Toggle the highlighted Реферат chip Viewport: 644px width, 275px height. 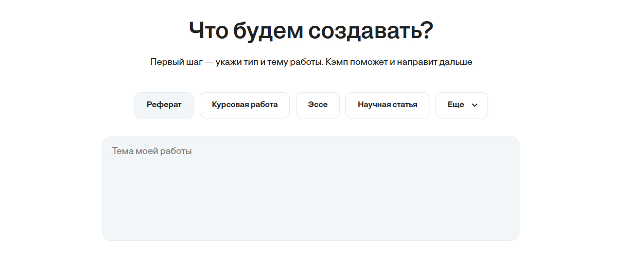(x=164, y=105)
